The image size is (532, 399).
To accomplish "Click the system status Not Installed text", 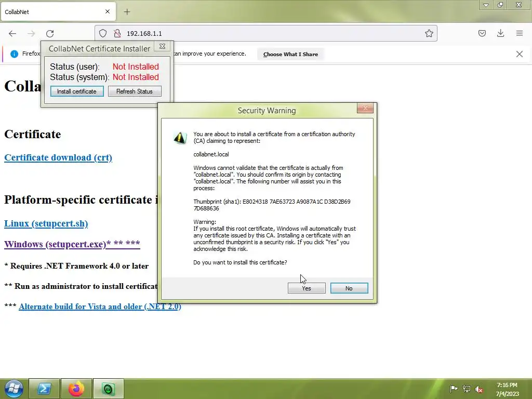I will pos(136,77).
